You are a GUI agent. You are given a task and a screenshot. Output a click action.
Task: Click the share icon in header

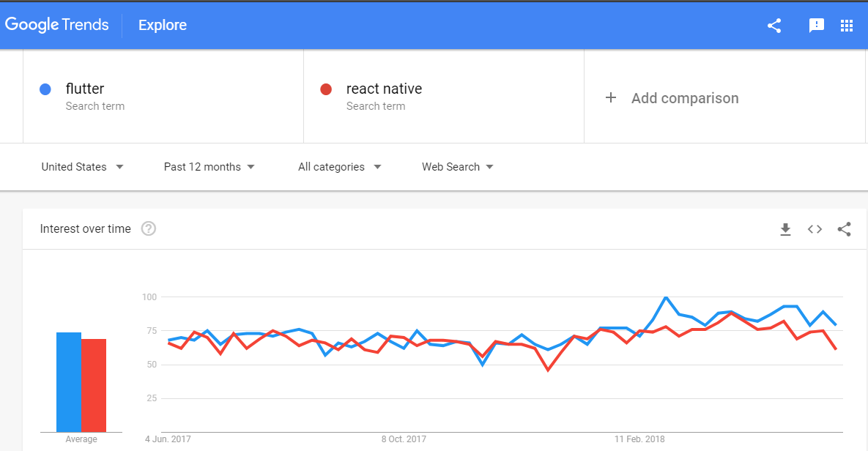pyautogui.click(x=774, y=26)
